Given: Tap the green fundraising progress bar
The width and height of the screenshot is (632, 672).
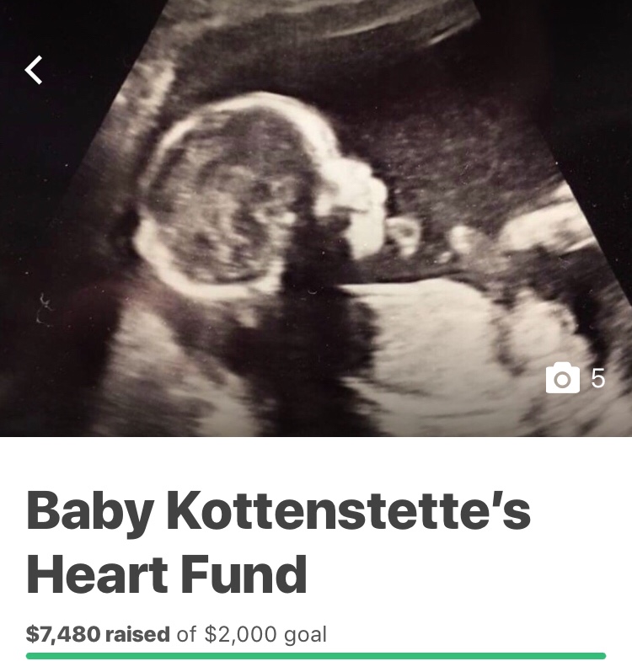Looking at the screenshot, I should pos(316,656).
